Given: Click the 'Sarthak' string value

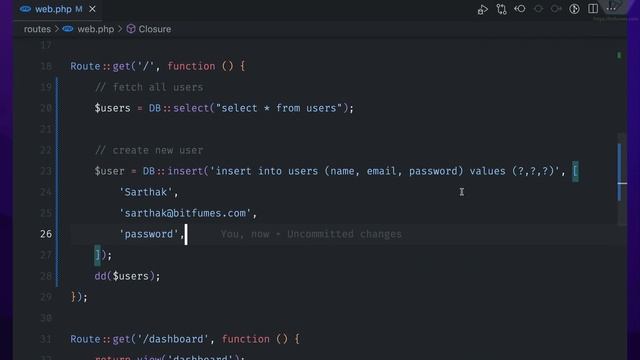Looking at the screenshot, I should 146,192.
